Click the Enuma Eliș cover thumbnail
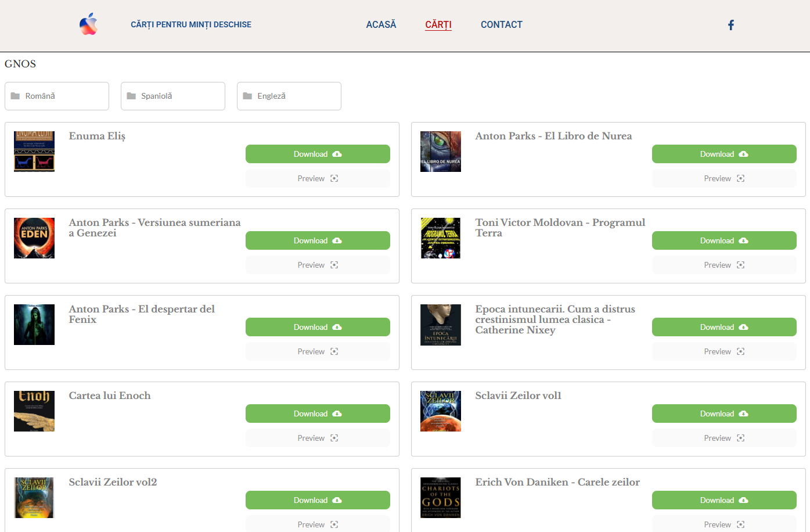Image resolution: width=810 pixels, height=532 pixels. (x=34, y=152)
